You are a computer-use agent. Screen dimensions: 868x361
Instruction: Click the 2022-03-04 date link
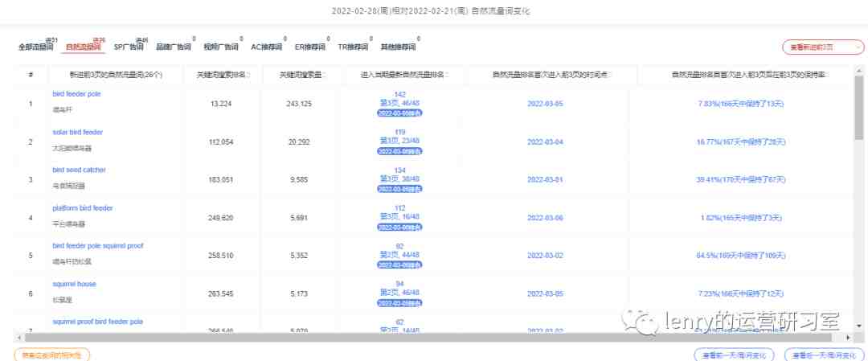545,142
